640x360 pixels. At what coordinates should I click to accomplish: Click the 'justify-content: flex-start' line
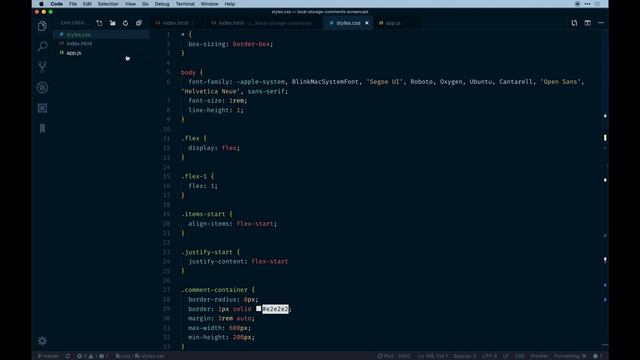tap(238, 261)
